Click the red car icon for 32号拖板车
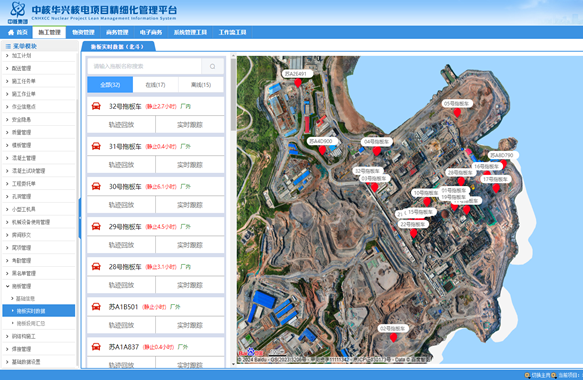The height and width of the screenshot is (380, 583). (x=96, y=106)
